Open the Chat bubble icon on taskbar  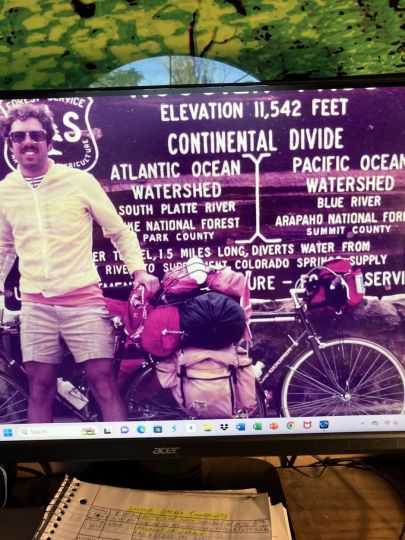tap(124, 429)
